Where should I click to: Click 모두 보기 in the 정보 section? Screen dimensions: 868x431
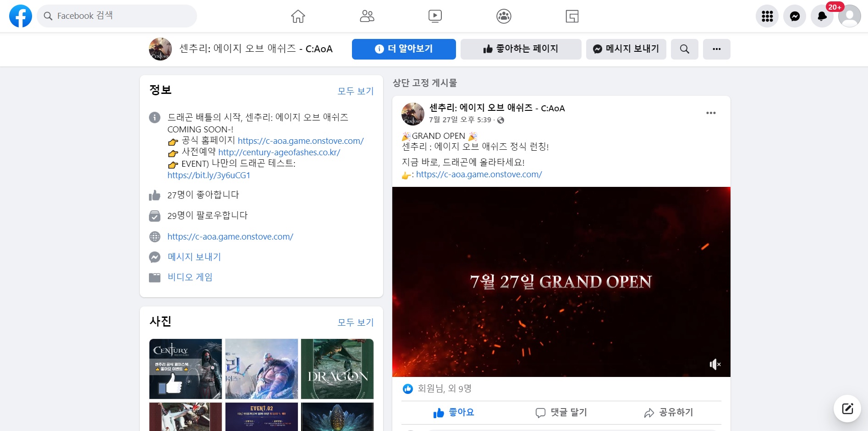[x=356, y=91]
